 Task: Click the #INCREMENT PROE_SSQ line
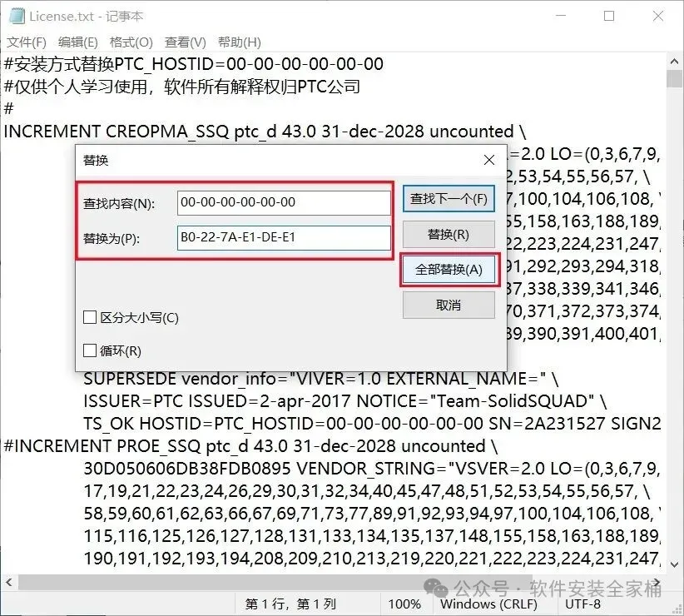coord(250,446)
